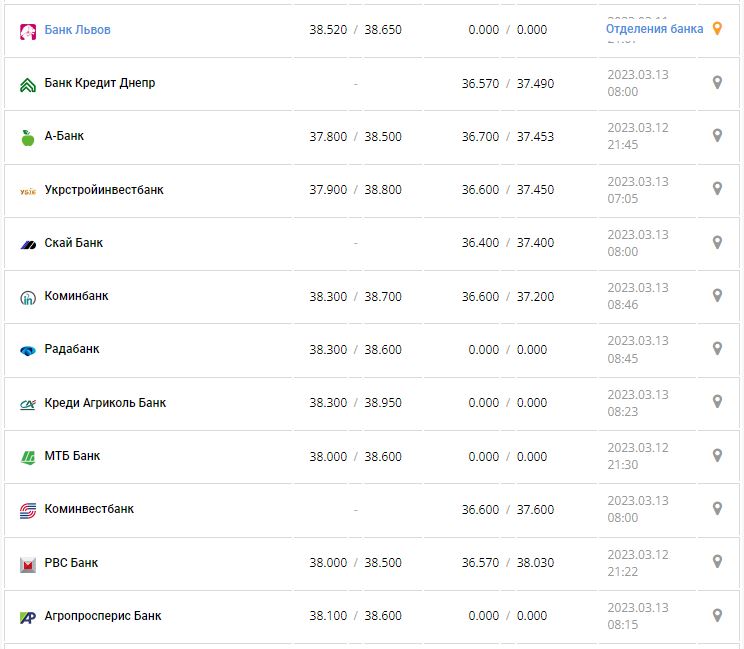Click the МТБ Банк bank name
744x649 pixels.
click(72, 456)
